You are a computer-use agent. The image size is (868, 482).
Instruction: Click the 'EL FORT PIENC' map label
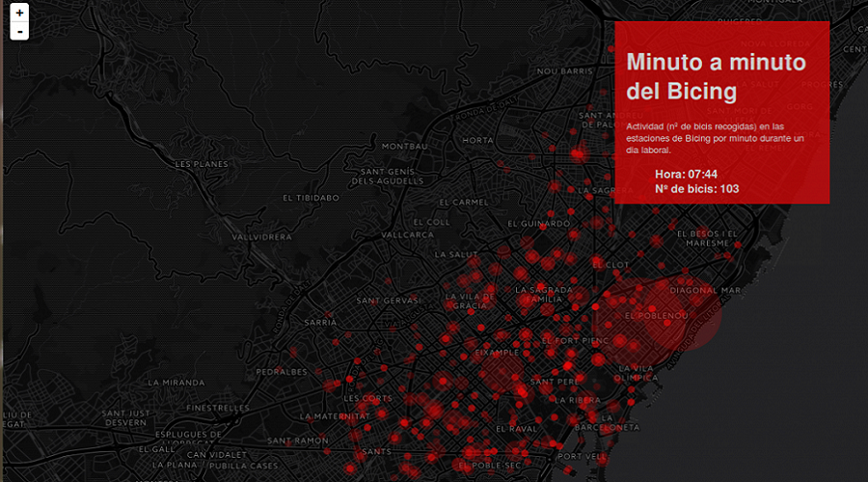576,340
